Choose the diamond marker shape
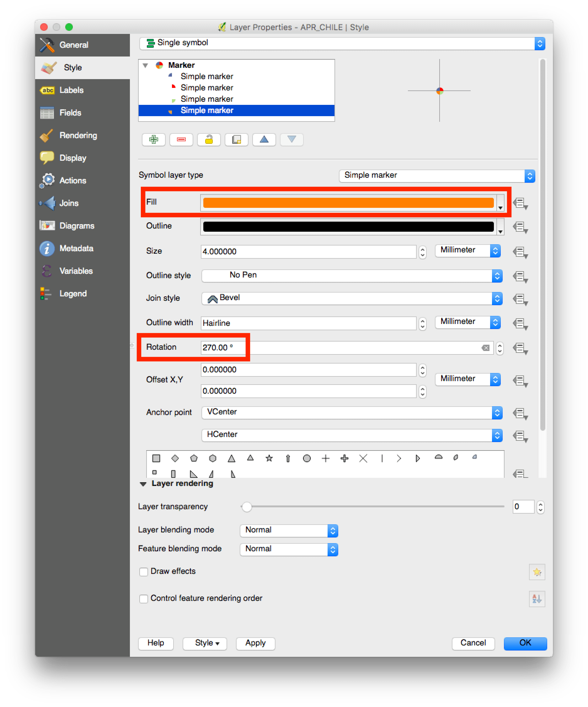Screen dimensions: 588x707 pyautogui.click(x=175, y=458)
